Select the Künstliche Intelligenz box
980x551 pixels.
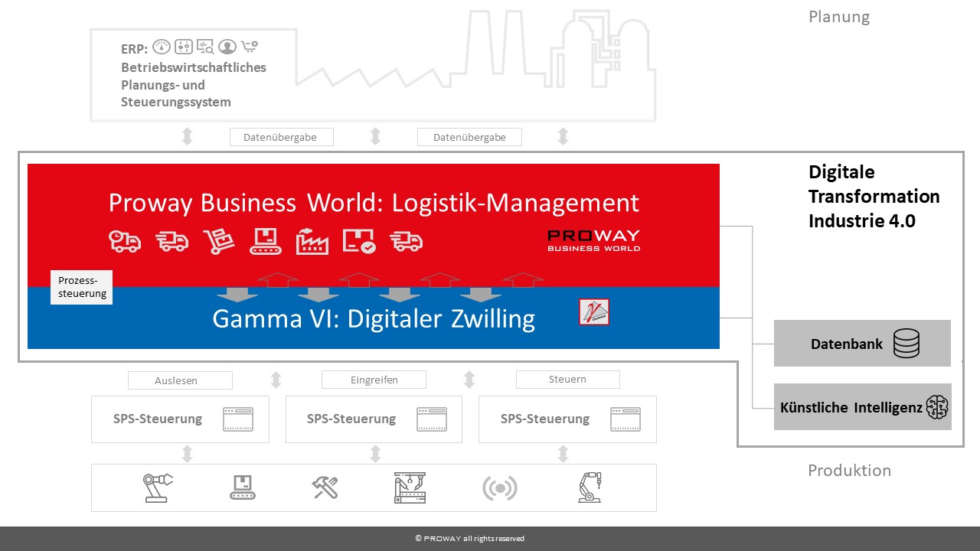pos(862,407)
